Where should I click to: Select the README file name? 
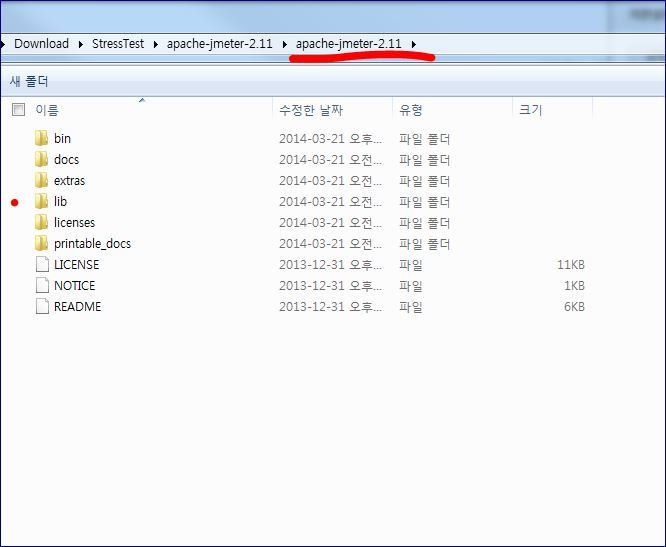coord(77,307)
